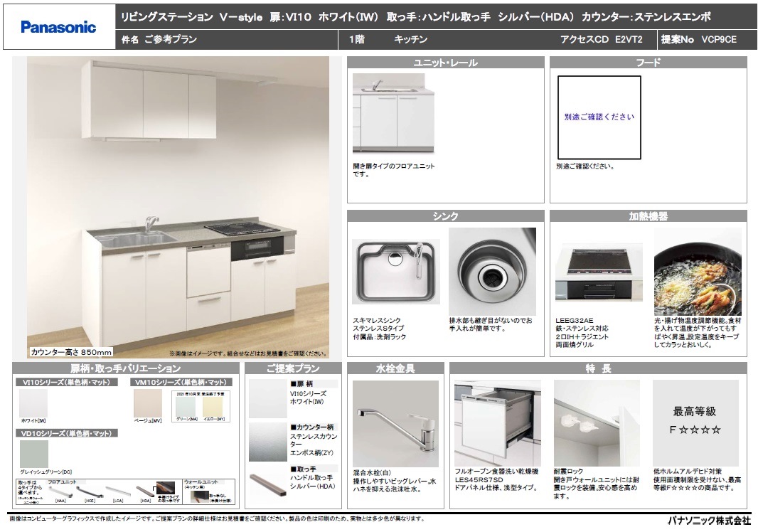758x532 pixels.
Task: Pick the ベージュ[MV] color swatch
Action: pos(147,403)
